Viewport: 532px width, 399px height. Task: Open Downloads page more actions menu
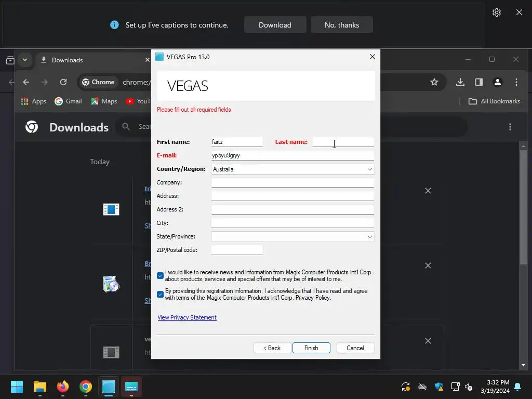pos(510,127)
